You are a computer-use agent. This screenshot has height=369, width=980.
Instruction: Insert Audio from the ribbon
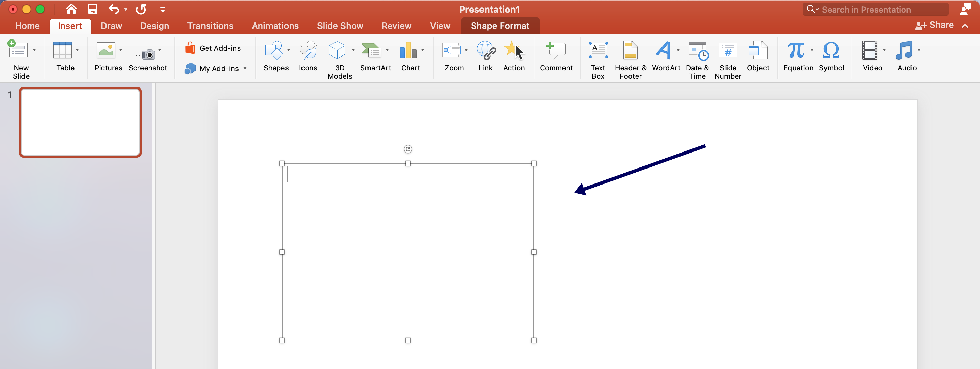(x=904, y=50)
